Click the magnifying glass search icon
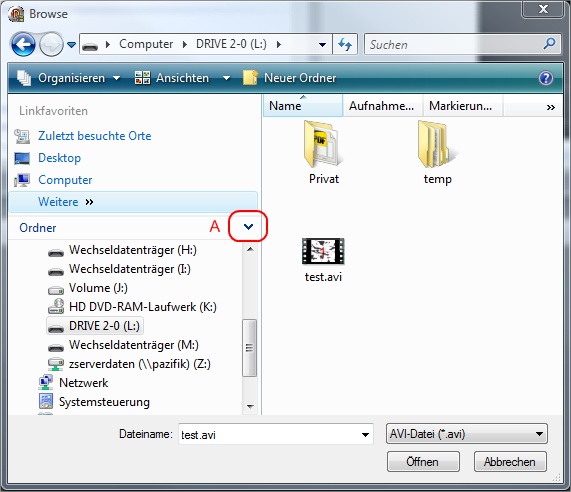 coord(549,44)
